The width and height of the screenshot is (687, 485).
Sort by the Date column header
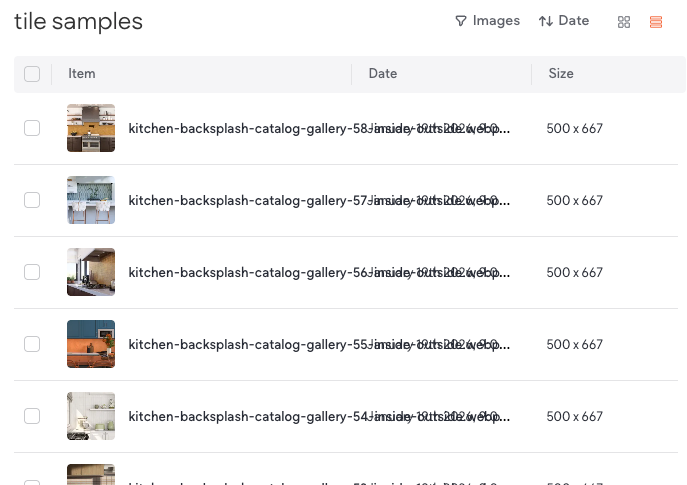point(383,74)
